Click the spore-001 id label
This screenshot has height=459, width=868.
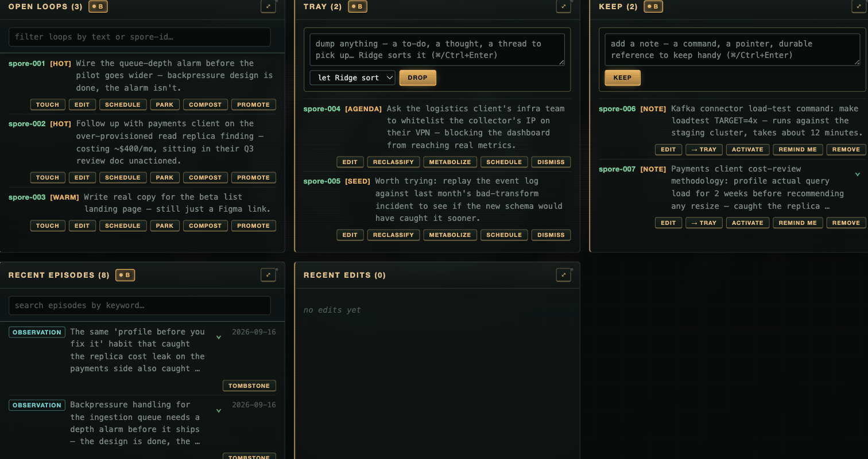pos(27,63)
